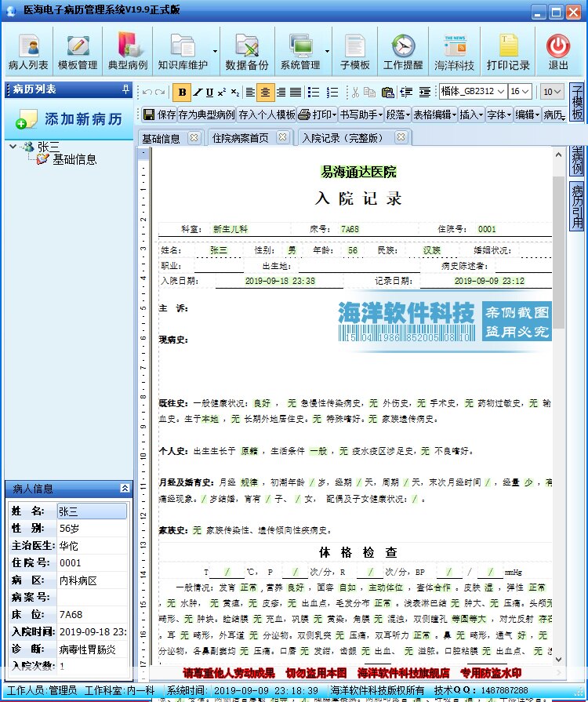
Task: Open the 子模板 side panel tab
Action: click(577, 102)
